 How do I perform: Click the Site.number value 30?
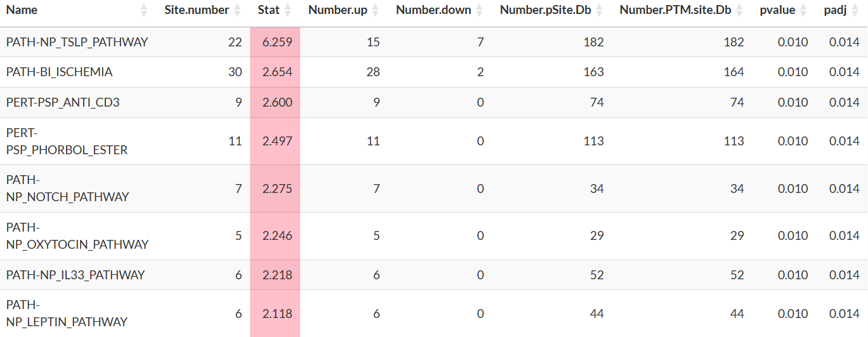point(235,72)
